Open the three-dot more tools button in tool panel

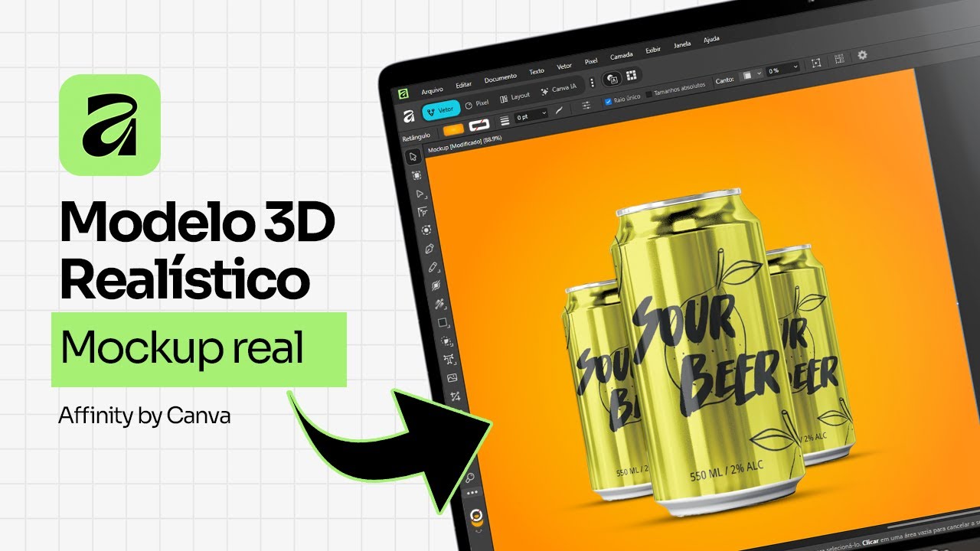[x=472, y=494]
